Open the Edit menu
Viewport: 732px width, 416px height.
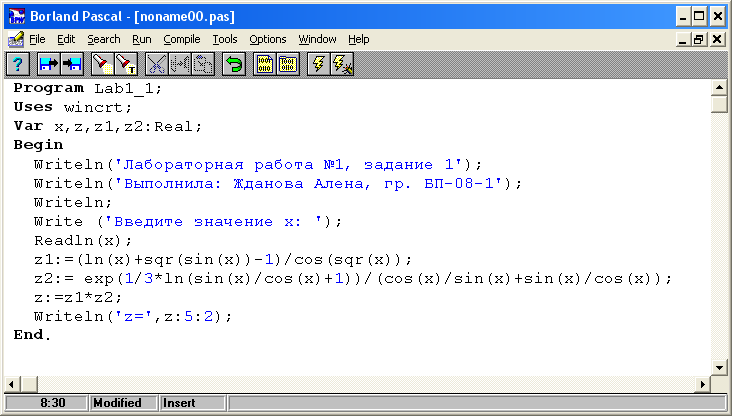pos(66,39)
